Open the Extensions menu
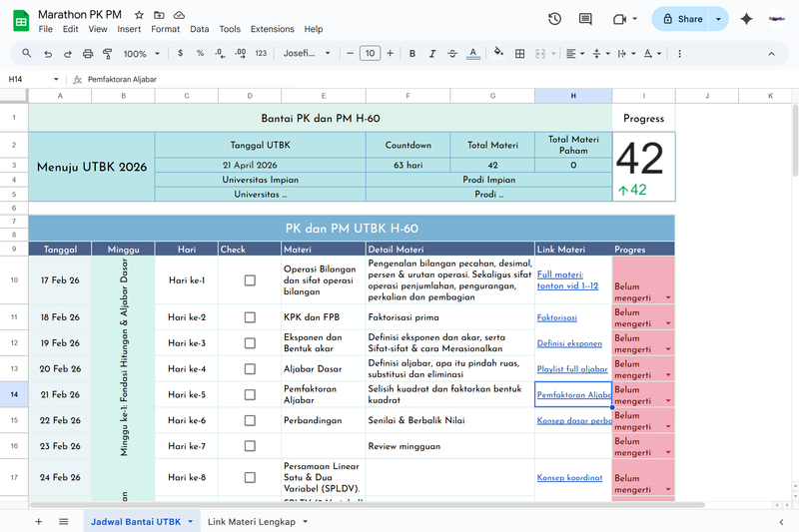The image size is (799, 532). 272,30
